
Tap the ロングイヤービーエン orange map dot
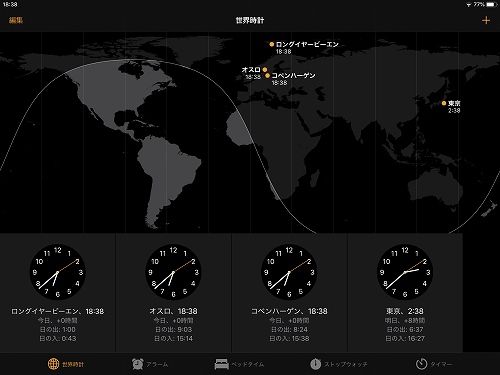click(272, 44)
